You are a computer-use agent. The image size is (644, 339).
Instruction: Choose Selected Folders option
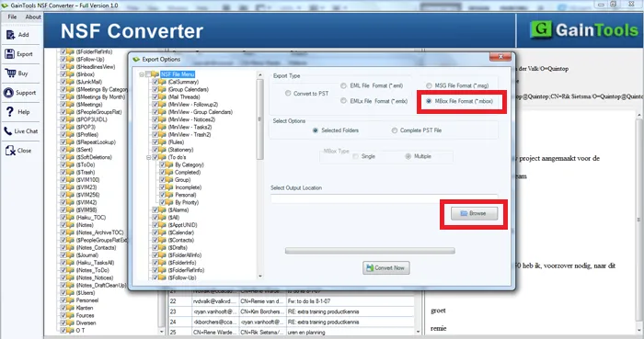point(315,130)
